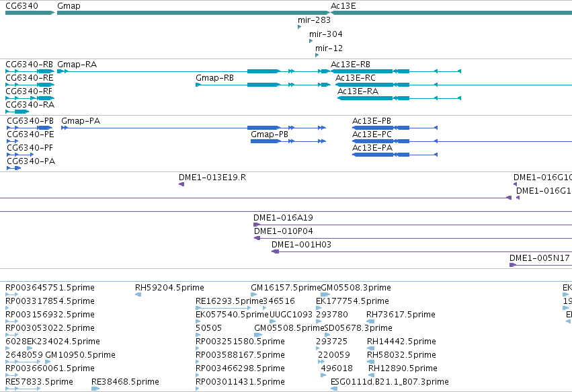Select the mir-283 feature label
Viewport: 572px width, 392px height.
314,20
